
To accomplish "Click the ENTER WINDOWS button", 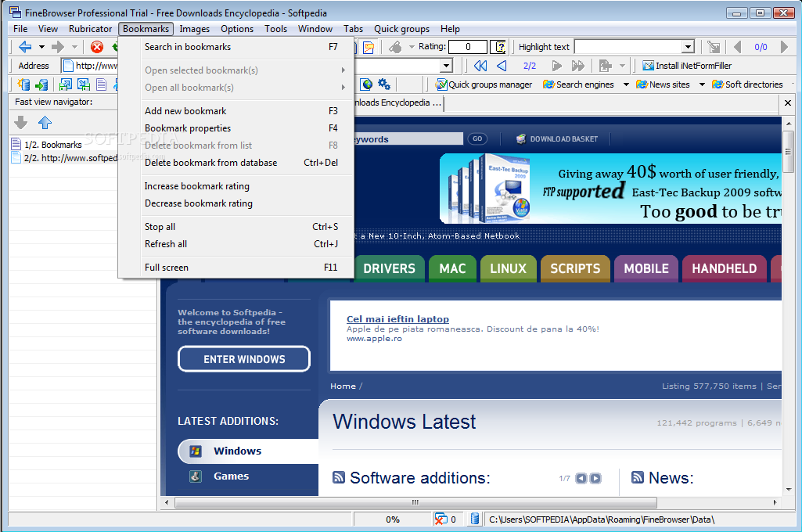I will coord(244,359).
